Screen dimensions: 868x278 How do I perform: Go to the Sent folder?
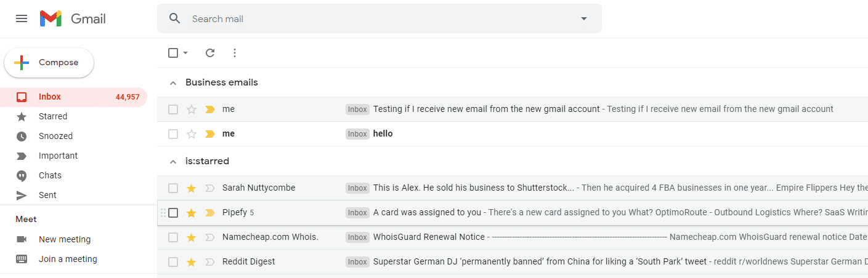tap(47, 195)
